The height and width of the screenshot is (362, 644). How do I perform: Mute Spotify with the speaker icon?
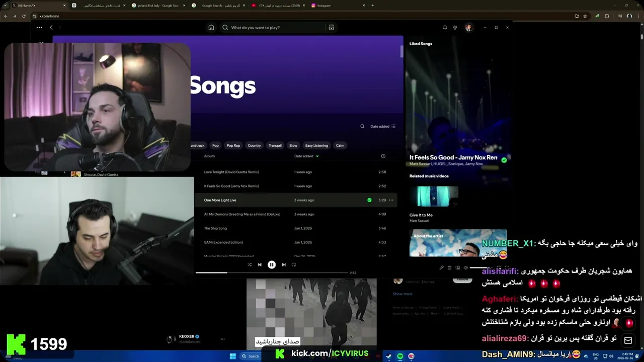[465, 267]
